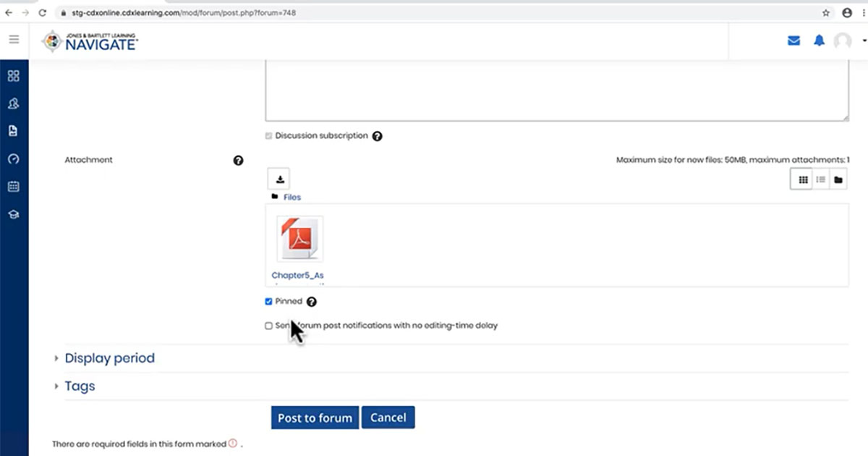
Task: Open messages envelope icon
Action: click(793, 41)
